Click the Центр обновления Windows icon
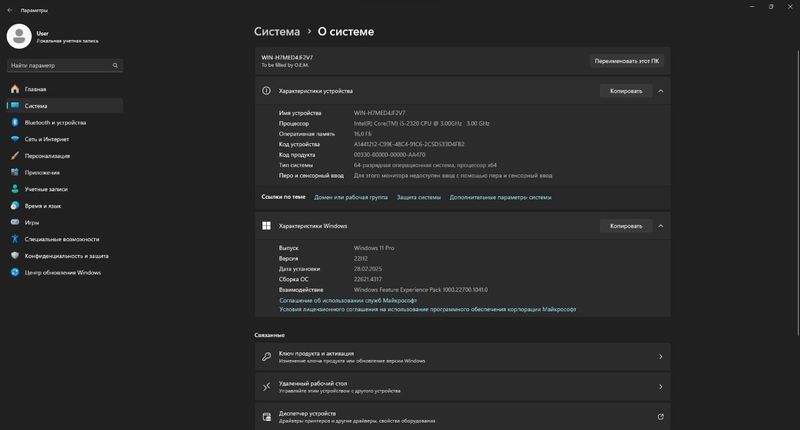The height and width of the screenshot is (430, 800). 15,272
